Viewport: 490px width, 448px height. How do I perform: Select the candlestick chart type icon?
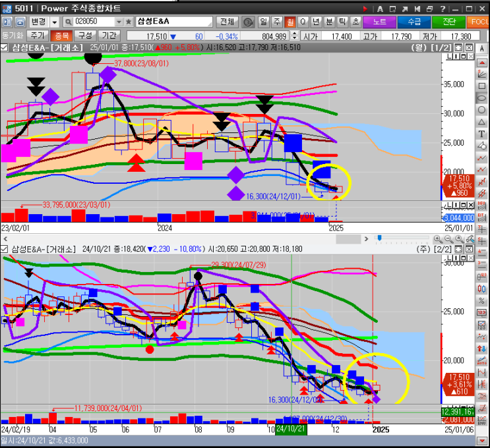(x=481, y=289)
